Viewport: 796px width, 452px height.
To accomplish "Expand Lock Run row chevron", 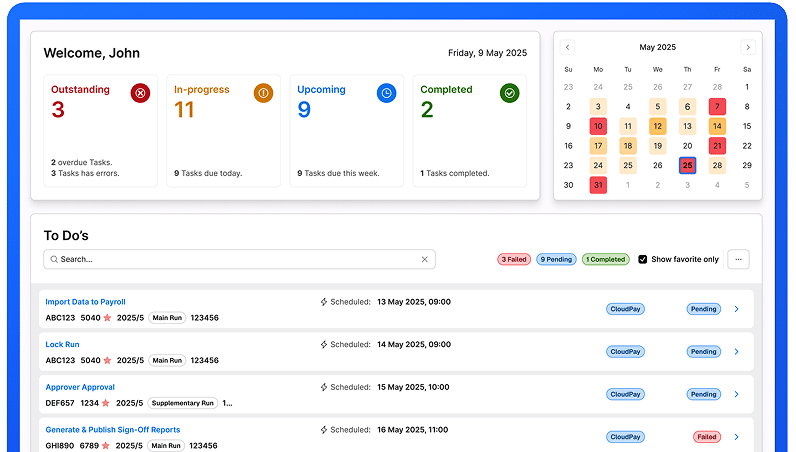I will click(737, 352).
